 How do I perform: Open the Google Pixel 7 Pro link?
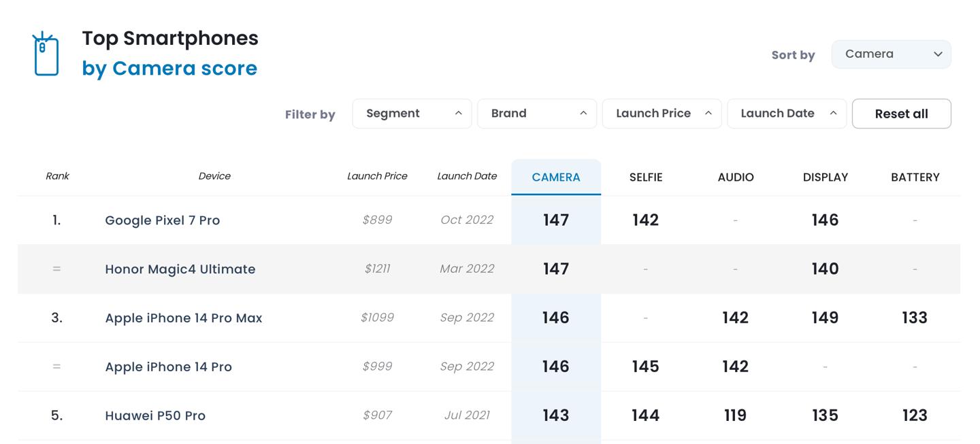(x=162, y=220)
